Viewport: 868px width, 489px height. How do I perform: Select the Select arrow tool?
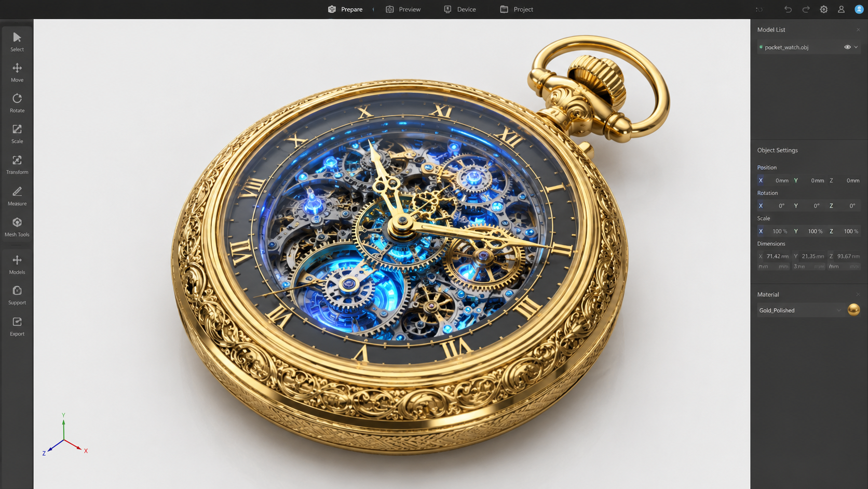pyautogui.click(x=17, y=42)
